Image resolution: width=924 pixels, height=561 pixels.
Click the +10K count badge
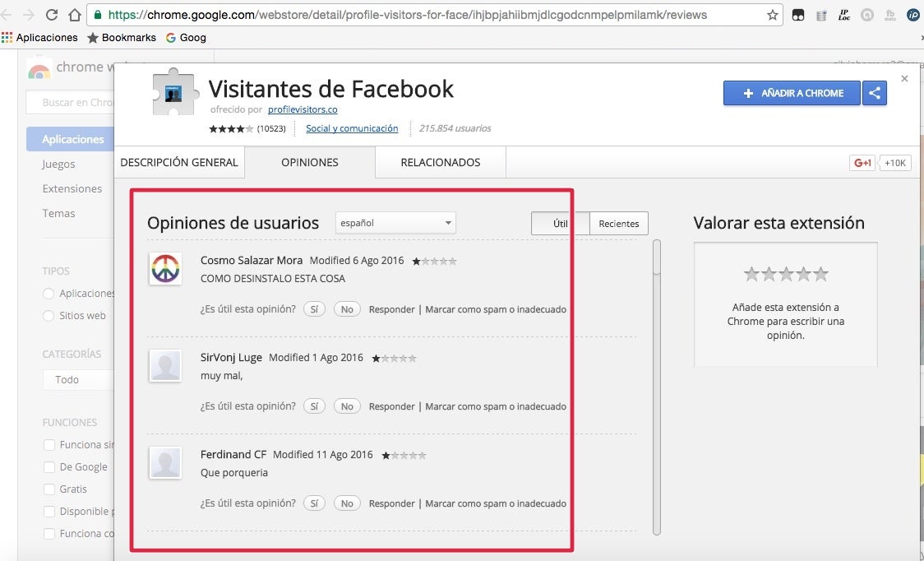pos(894,163)
